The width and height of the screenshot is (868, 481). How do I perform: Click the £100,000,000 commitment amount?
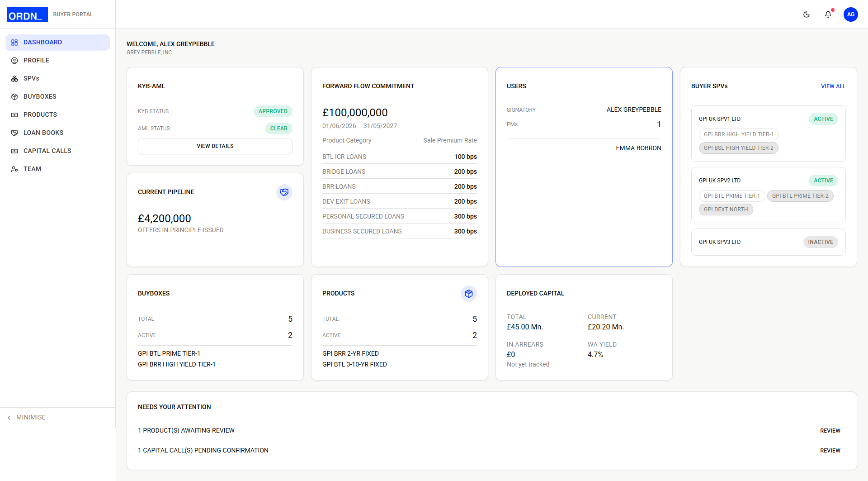tap(355, 113)
